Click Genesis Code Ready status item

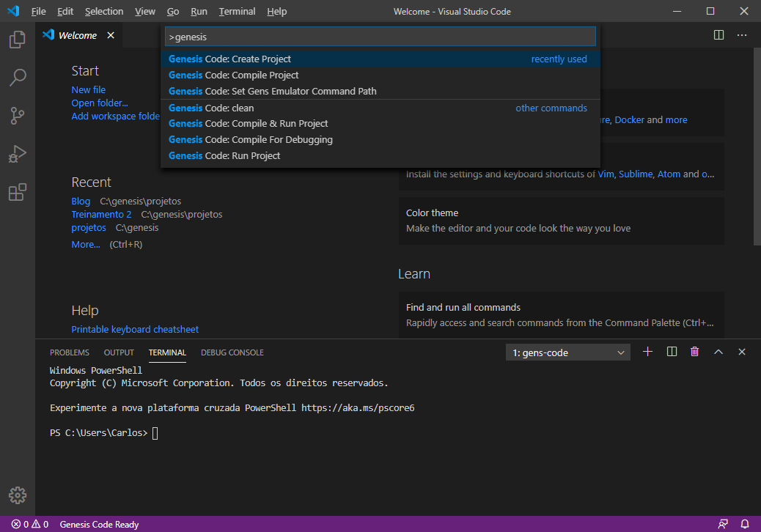pos(99,524)
